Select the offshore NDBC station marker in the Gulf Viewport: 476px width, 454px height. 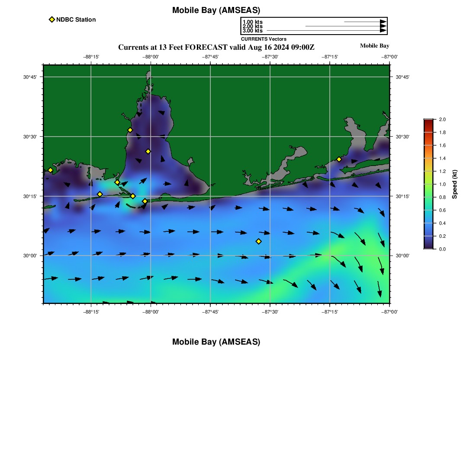point(258,241)
